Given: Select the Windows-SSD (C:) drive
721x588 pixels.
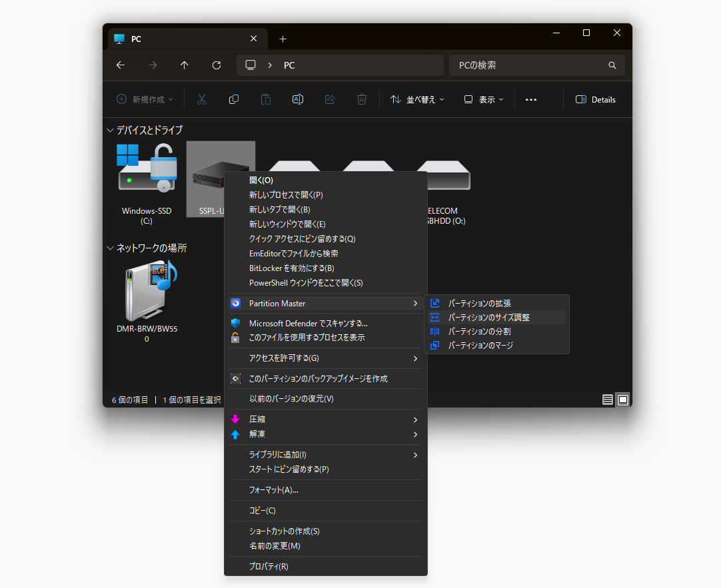Looking at the screenshot, I should pyautogui.click(x=147, y=184).
